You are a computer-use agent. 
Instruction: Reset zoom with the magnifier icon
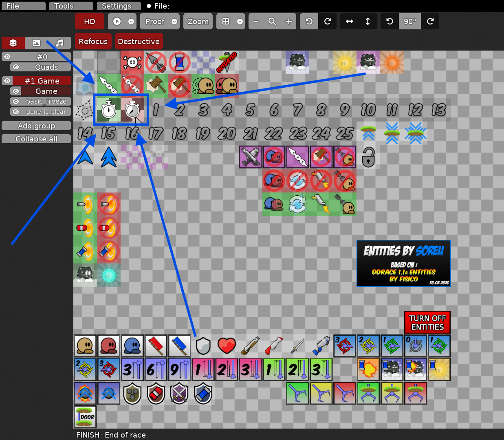point(272,21)
